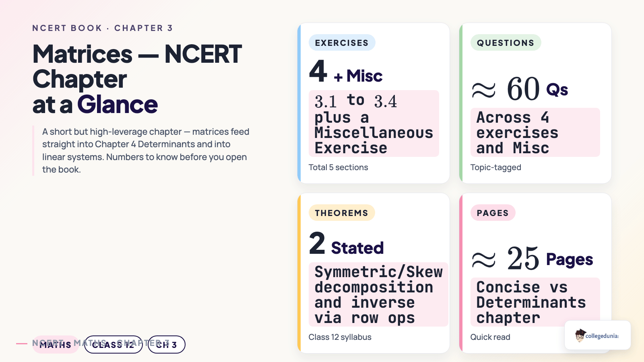Click the THEOREMS pill label
This screenshot has height=362, width=644.
point(342,213)
